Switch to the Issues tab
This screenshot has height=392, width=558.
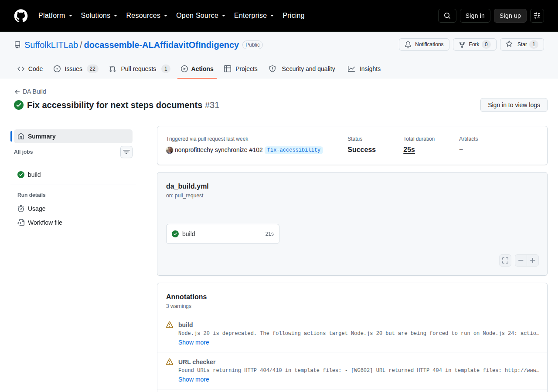[76, 69]
